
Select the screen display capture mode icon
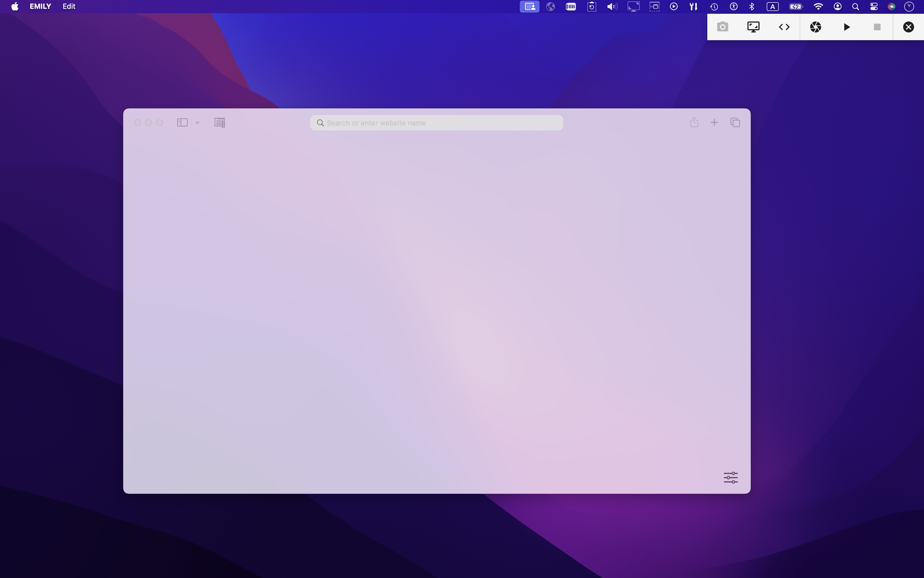coord(753,27)
